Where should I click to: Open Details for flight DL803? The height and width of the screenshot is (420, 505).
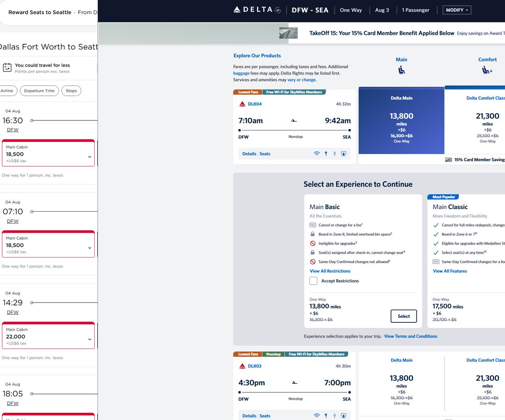coord(249,416)
